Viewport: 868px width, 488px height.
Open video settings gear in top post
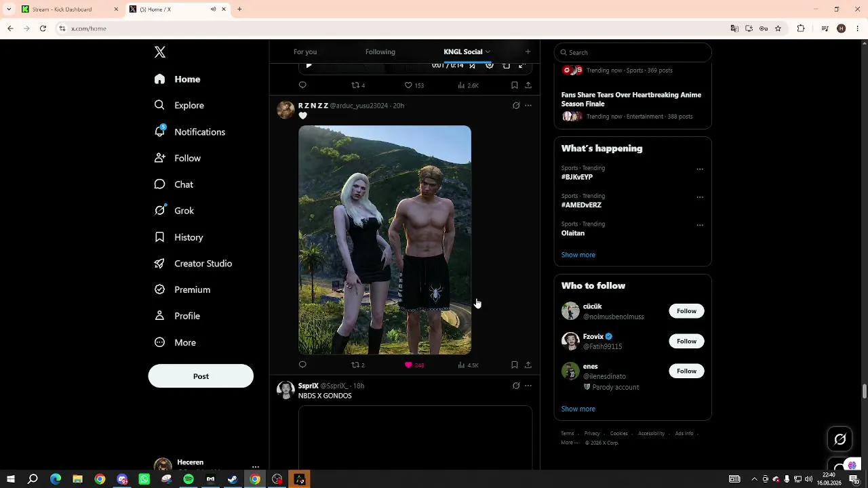coord(490,65)
